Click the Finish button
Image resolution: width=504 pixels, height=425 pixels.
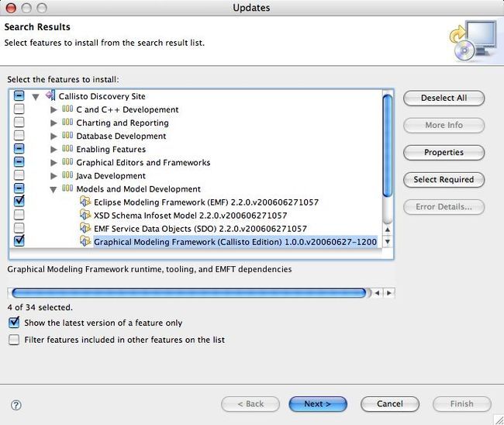(x=462, y=404)
